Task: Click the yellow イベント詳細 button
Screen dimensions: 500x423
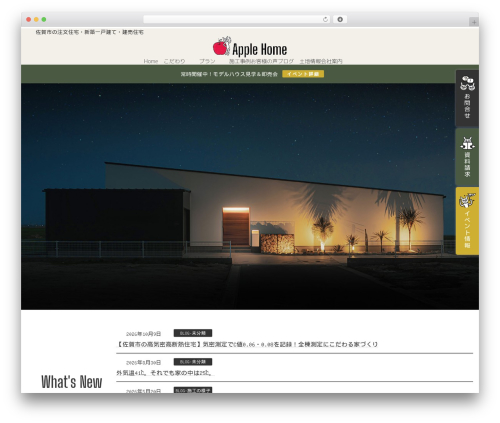Action: (x=303, y=74)
